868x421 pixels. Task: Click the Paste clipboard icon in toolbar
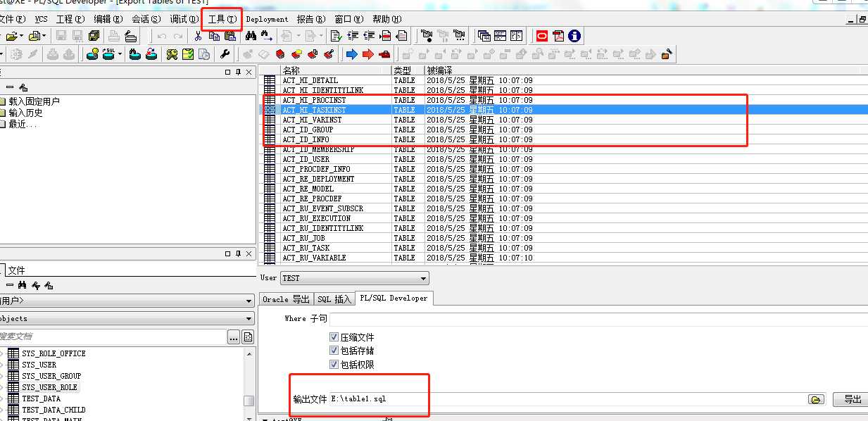pyautogui.click(x=229, y=35)
